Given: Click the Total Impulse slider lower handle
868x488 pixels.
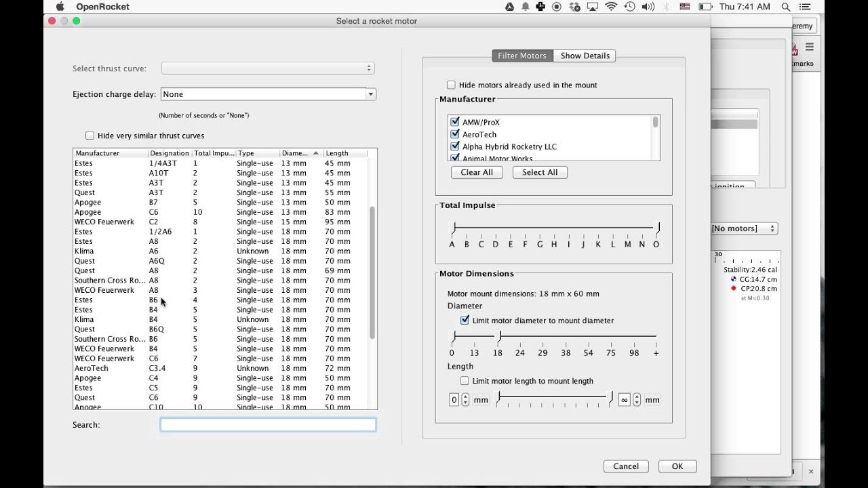Looking at the screenshot, I should click(x=454, y=228).
